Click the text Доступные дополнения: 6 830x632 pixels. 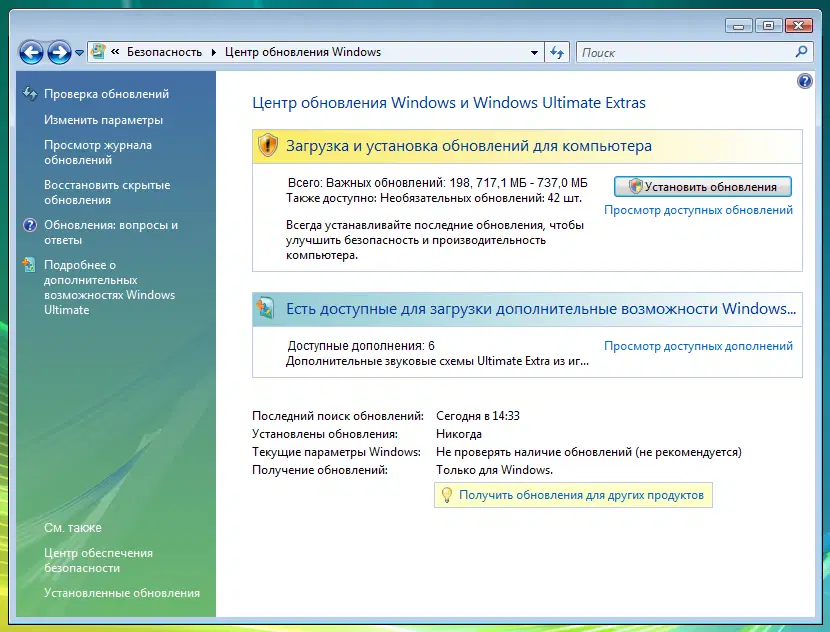click(361, 346)
